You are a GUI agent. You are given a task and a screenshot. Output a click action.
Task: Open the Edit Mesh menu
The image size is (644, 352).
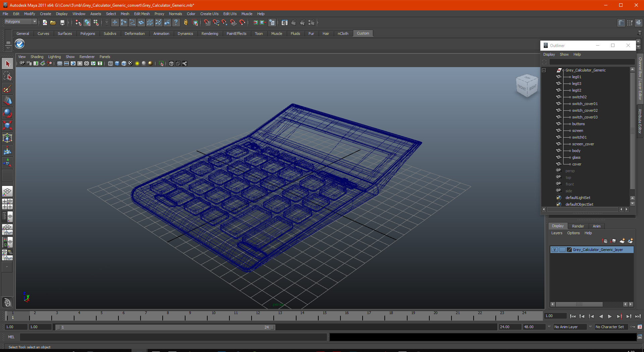[x=142, y=14]
